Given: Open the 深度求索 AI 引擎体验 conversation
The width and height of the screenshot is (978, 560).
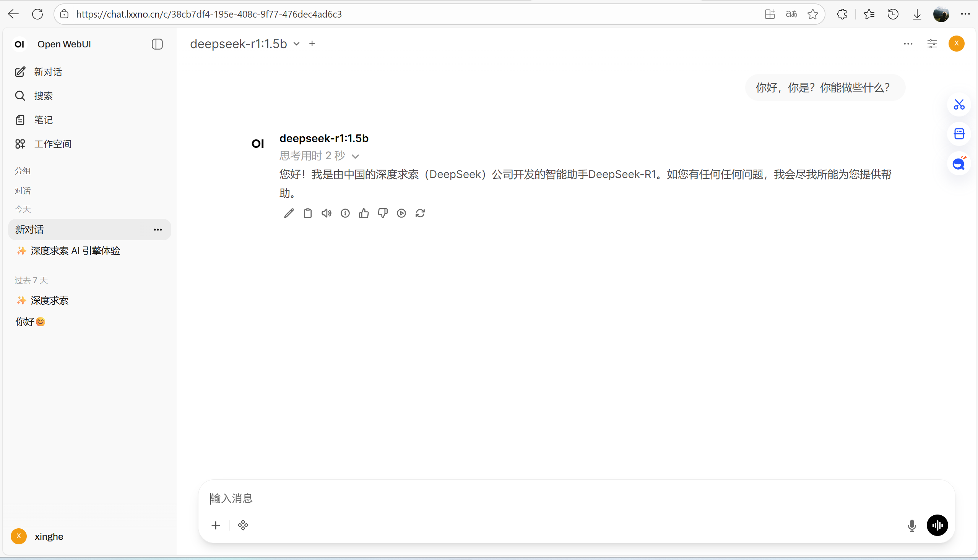Looking at the screenshot, I should pos(75,251).
